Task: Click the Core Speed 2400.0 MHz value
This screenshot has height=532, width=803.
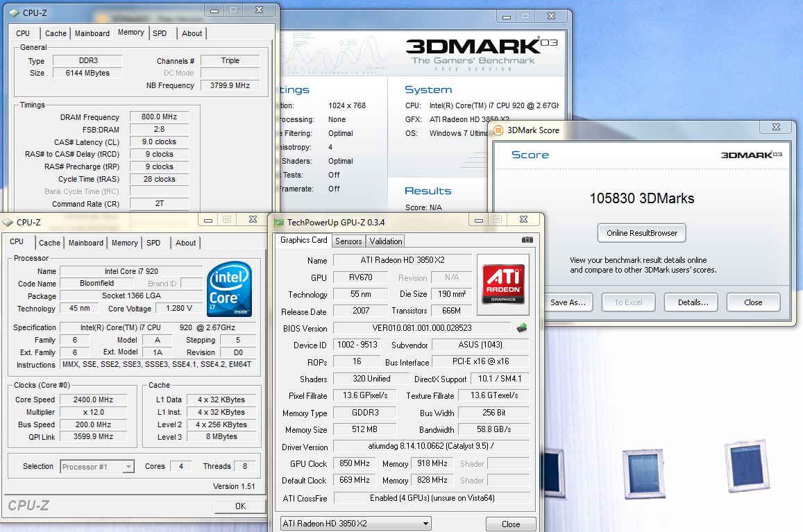Action: point(93,400)
